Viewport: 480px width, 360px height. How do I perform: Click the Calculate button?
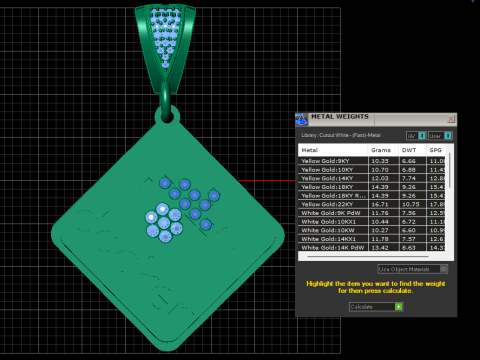pyautogui.click(x=376, y=307)
